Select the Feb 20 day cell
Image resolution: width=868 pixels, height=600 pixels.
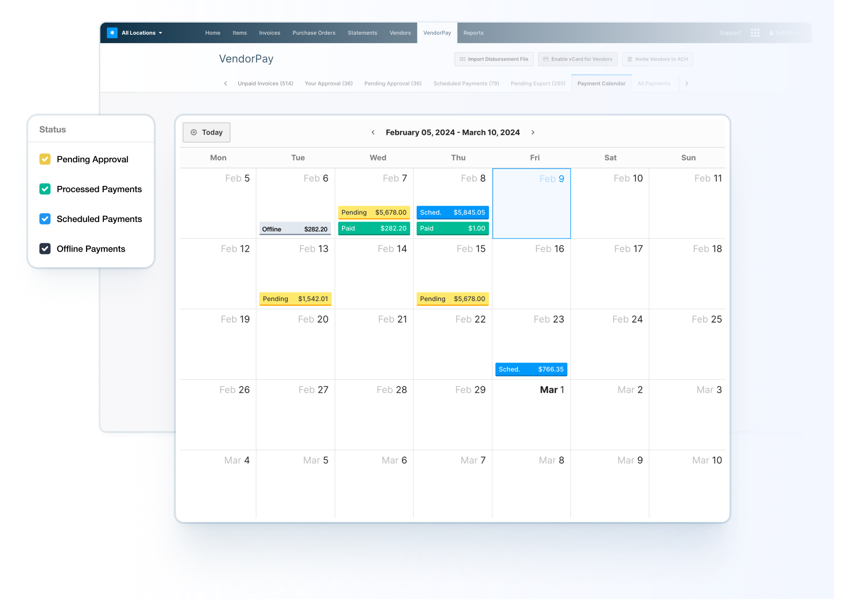tap(295, 344)
